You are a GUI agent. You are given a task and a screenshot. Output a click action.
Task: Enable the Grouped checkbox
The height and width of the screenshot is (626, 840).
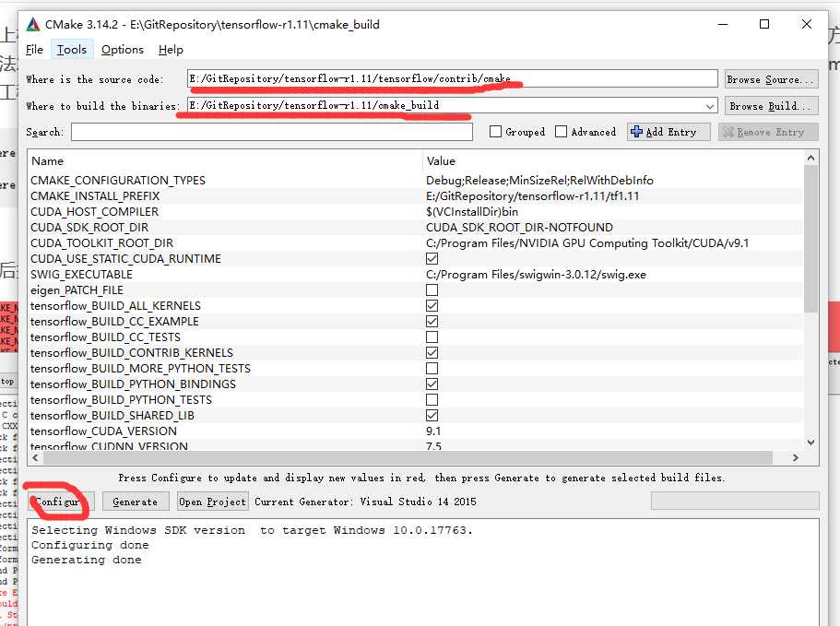coord(495,132)
